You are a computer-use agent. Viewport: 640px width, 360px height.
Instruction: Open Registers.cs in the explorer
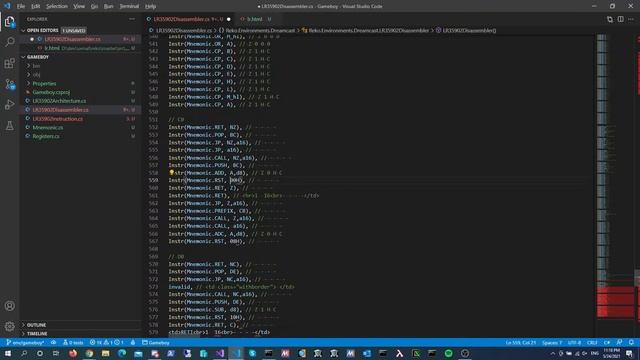click(46, 136)
